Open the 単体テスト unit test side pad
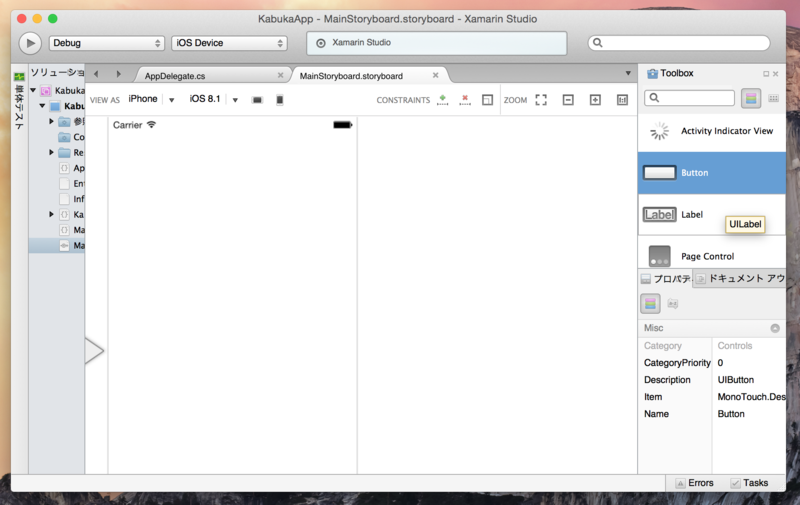 click(x=19, y=102)
